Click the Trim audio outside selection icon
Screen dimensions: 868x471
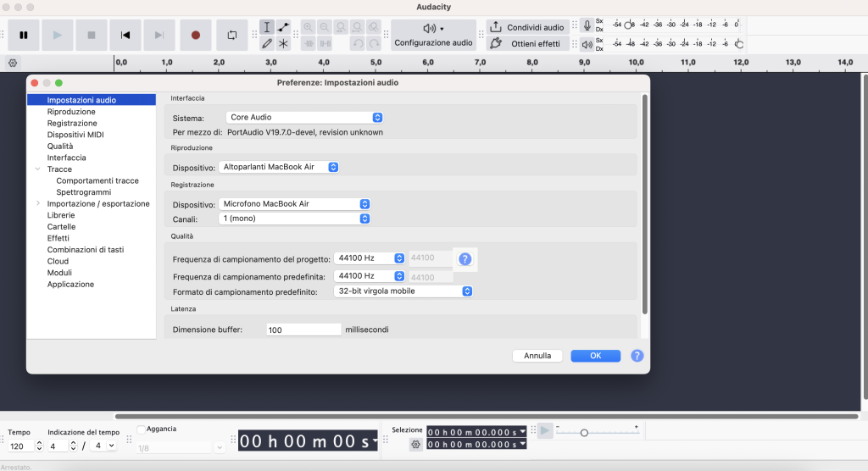pyautogui.click(x=309, y=43)
